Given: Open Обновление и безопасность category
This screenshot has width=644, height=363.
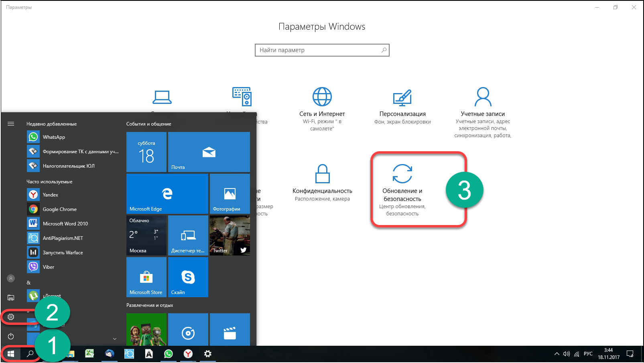Looking at the screenshot, I should tap(402, 190).
